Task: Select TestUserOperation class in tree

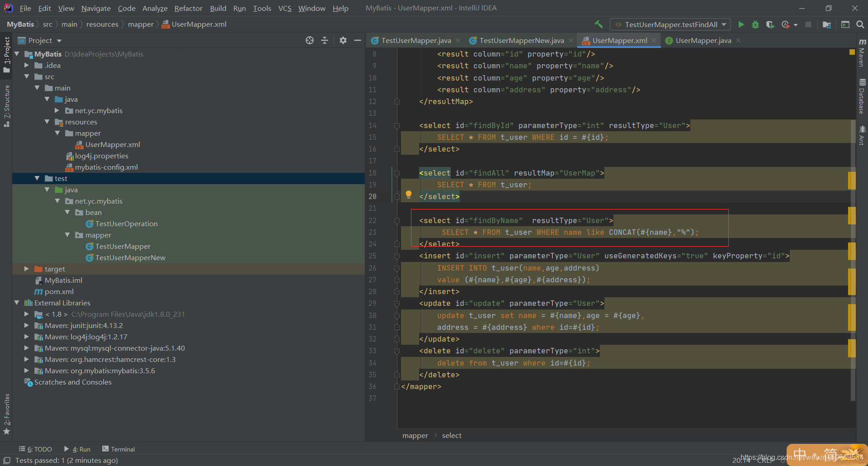Action: coord(126,223)
